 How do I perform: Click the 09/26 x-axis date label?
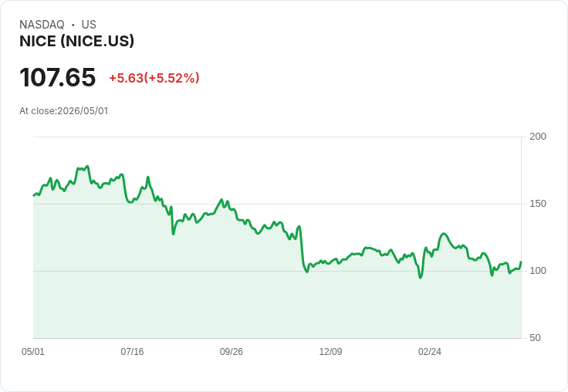pyautogui.click(x=232, y=351)
